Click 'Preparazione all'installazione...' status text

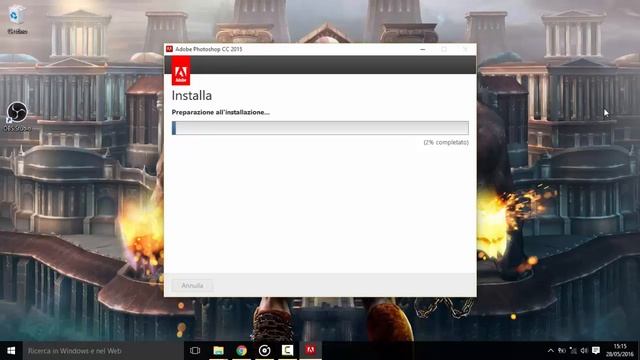220,112
